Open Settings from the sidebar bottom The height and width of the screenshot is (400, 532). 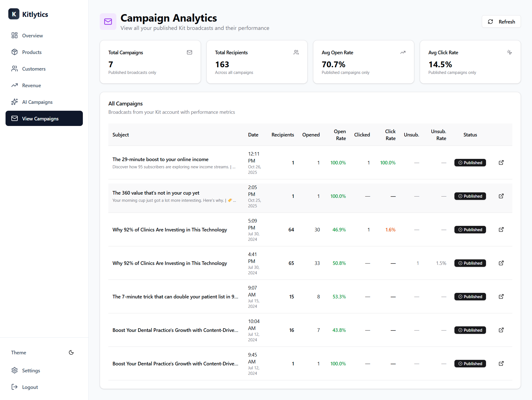point(31,371)
